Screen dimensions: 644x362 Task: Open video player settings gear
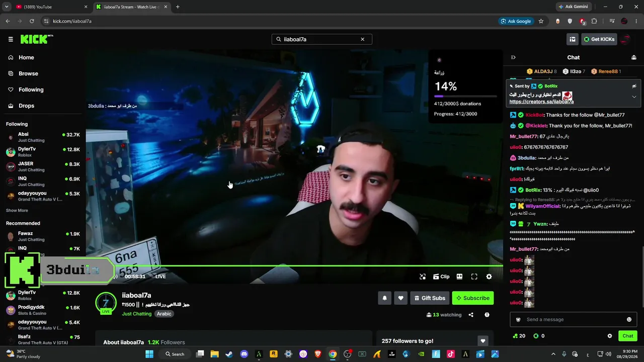click(489, 277)
